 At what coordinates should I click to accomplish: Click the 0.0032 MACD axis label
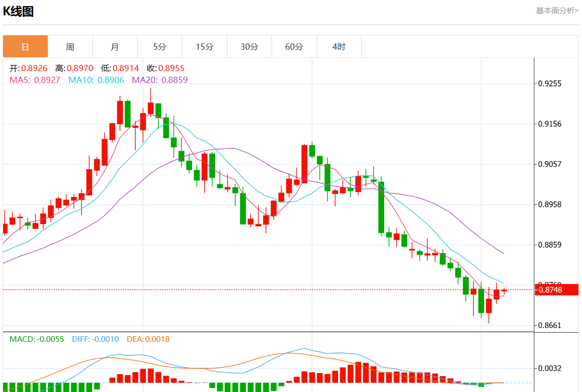pos(550,368)
